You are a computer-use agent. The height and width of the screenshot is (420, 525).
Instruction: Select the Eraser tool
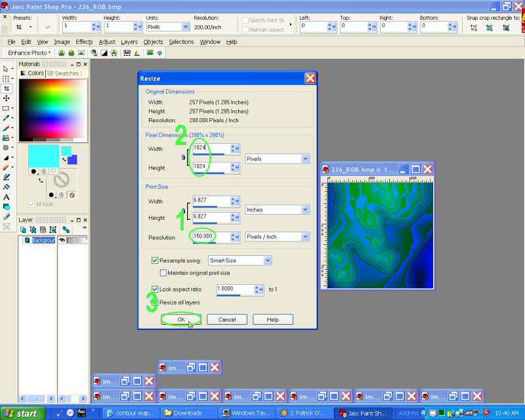[x=6, y=167]
